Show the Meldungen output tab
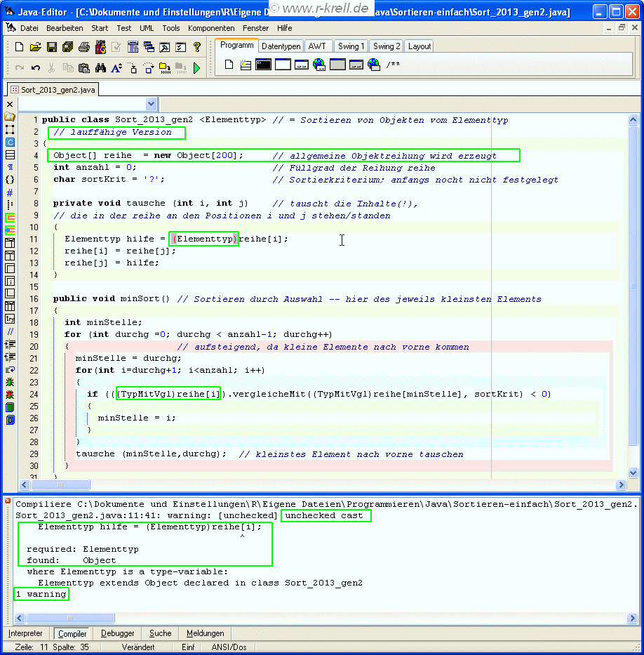Image resolution: width=644 pixels, height=655 pixels. click(206, 633)
